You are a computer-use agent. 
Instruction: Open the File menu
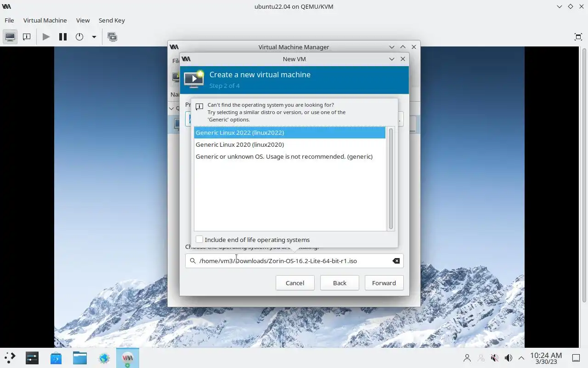pos(9,20)
